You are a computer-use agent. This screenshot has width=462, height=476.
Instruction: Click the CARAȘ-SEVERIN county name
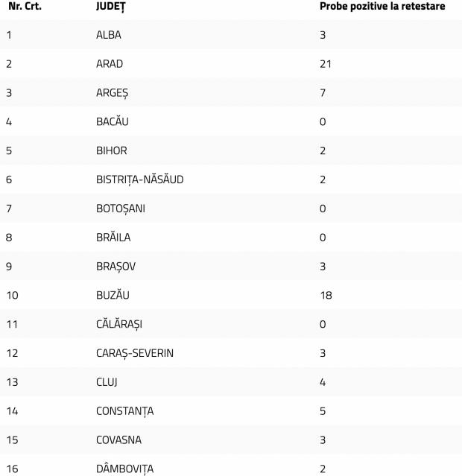[x=135, y=353]
